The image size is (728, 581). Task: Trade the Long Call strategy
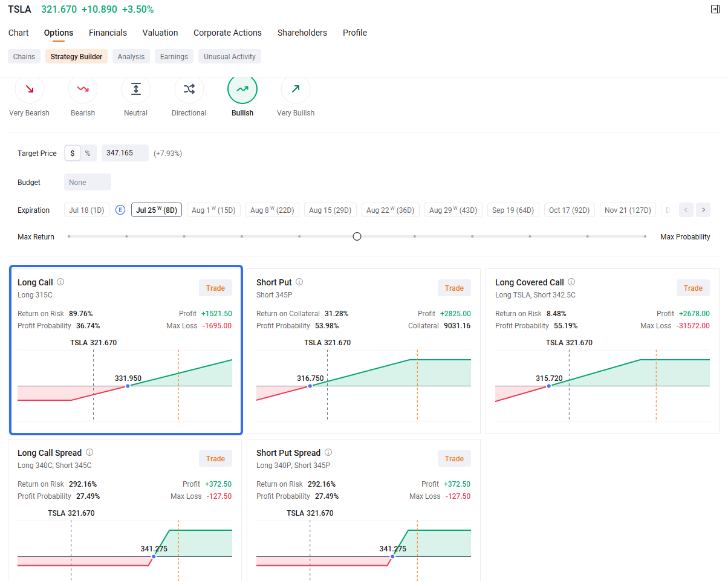215,288
